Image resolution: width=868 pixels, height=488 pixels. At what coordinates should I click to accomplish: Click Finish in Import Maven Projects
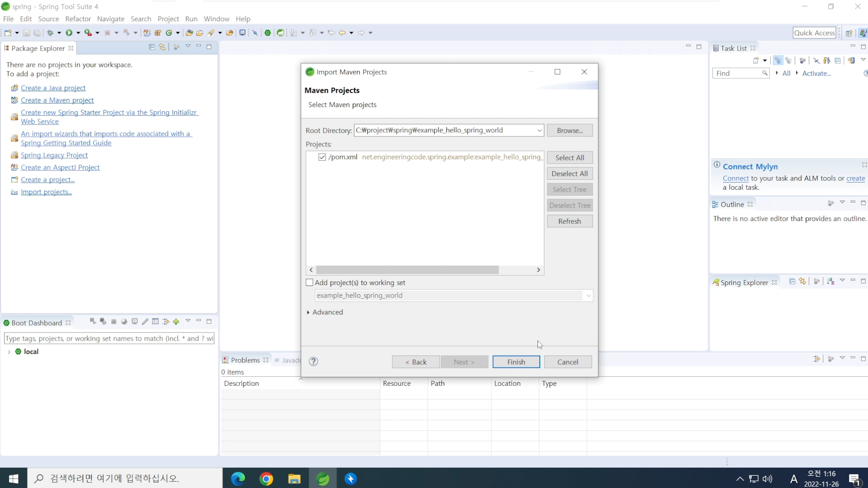click(516, 362)
